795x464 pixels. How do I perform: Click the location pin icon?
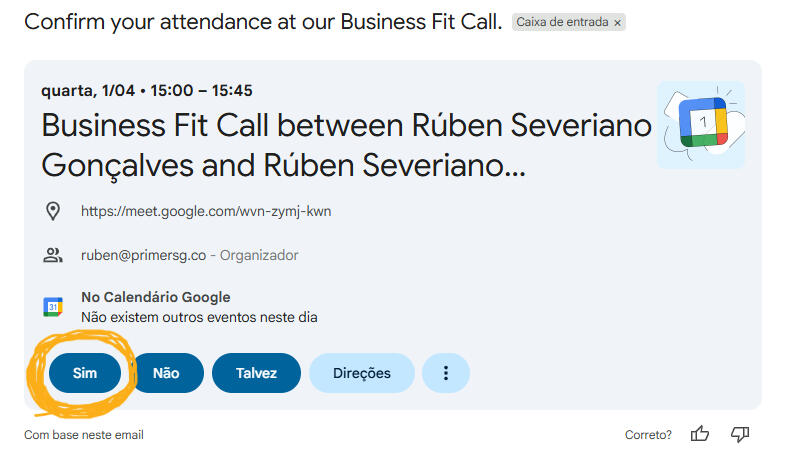pyautogui.click(x=53, y=211)
